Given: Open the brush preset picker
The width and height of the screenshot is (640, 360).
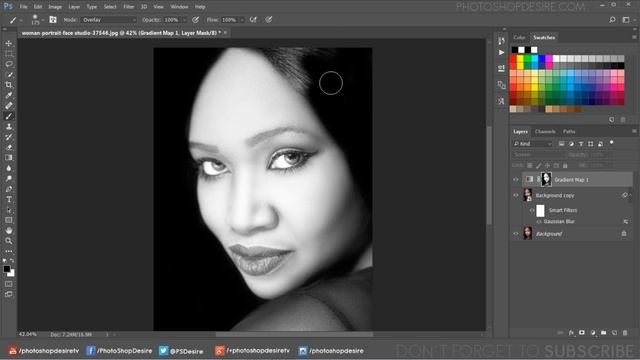Looking at the screenshot, I should click(43, 20).
